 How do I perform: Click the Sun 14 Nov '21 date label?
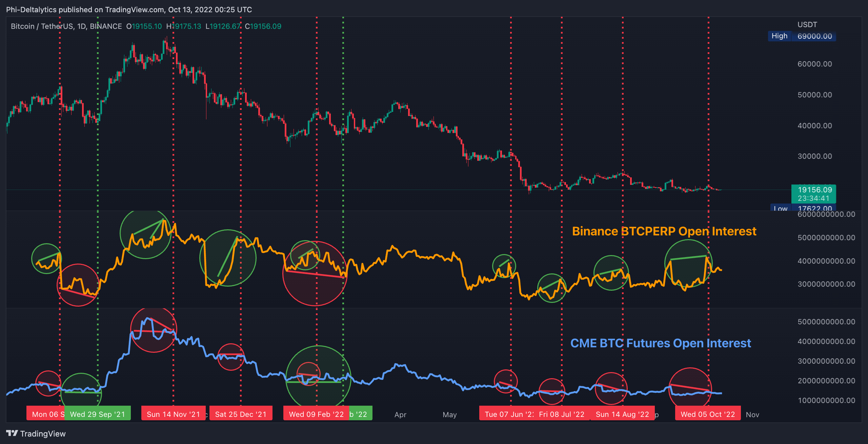click(173, 414)
